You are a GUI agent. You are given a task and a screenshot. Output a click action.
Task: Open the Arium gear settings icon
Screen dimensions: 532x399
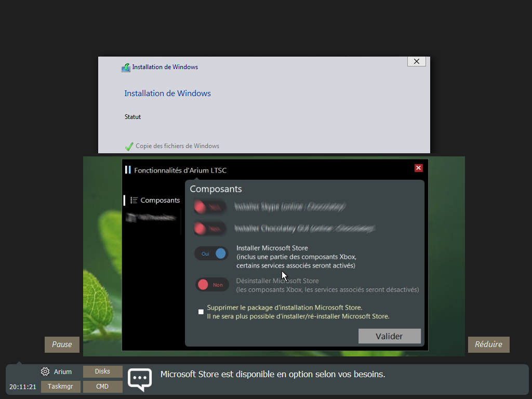pyautogui.click(x=45, y=371)
